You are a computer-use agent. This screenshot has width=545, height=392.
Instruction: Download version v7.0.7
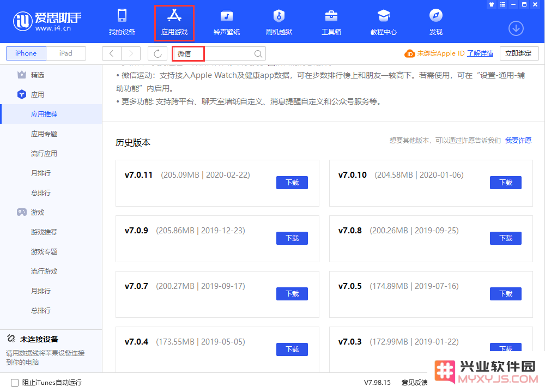(x=292, y=294)
